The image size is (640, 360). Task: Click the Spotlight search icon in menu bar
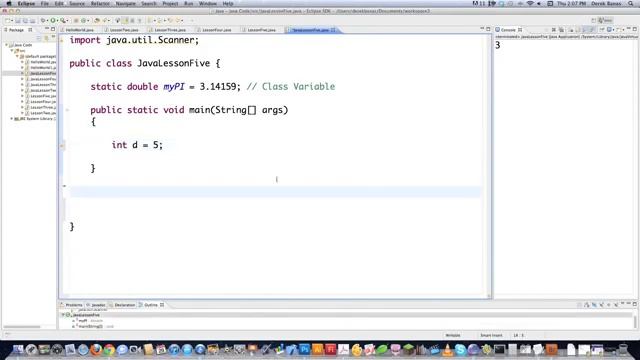[631, 3]
